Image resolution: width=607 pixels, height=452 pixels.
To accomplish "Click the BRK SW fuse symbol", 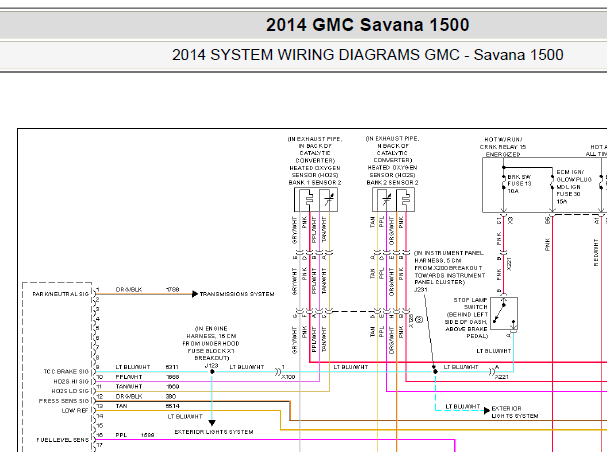I will click(503, 182).
